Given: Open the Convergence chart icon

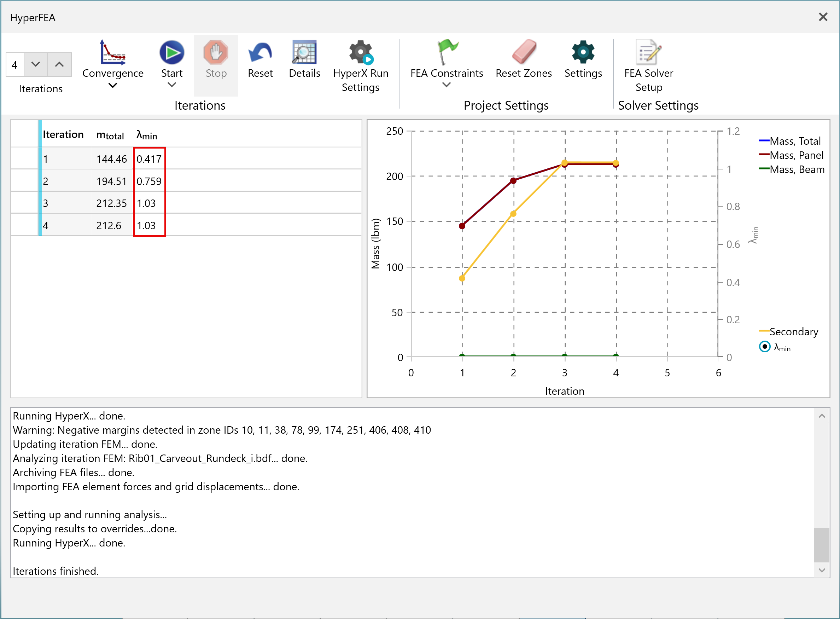Looking at the screenshot, I should pyautogui.click(x=113, y=52).
